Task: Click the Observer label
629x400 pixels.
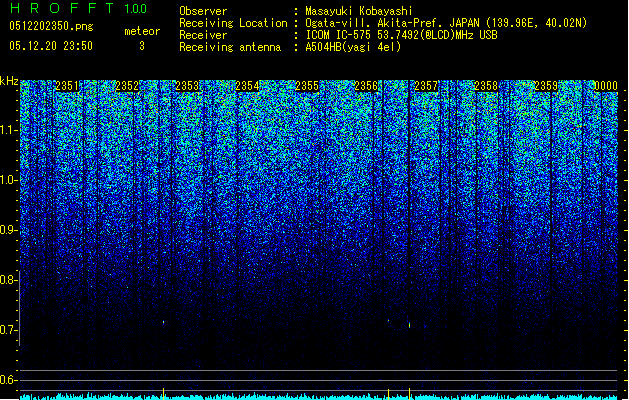Action: (203, 11)
